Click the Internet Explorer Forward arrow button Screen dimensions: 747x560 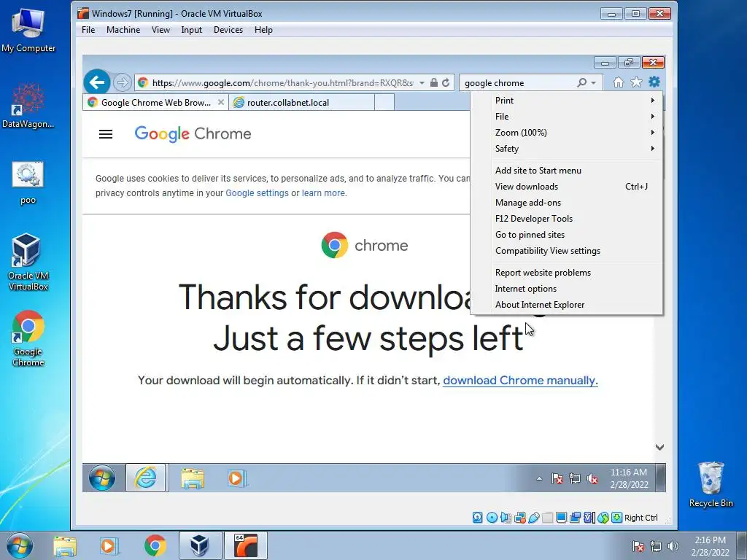(123, 82)
